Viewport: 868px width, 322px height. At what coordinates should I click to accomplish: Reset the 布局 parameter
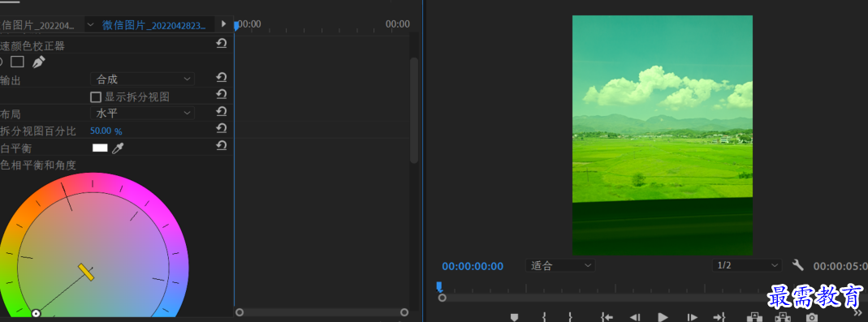tap(222, 112)
